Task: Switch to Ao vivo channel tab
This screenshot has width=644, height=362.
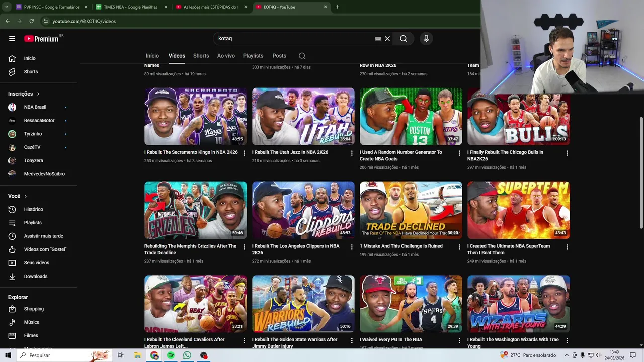Action: (x=226, y=56)
